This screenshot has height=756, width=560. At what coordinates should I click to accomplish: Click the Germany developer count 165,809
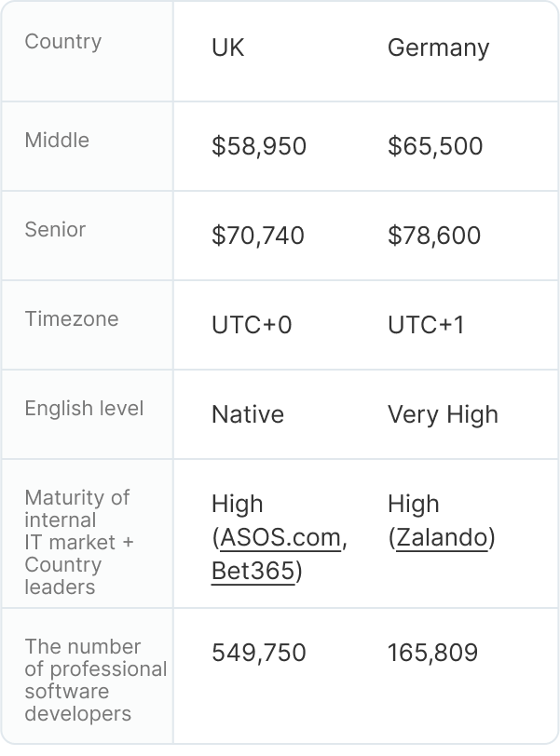click(432, 653)
